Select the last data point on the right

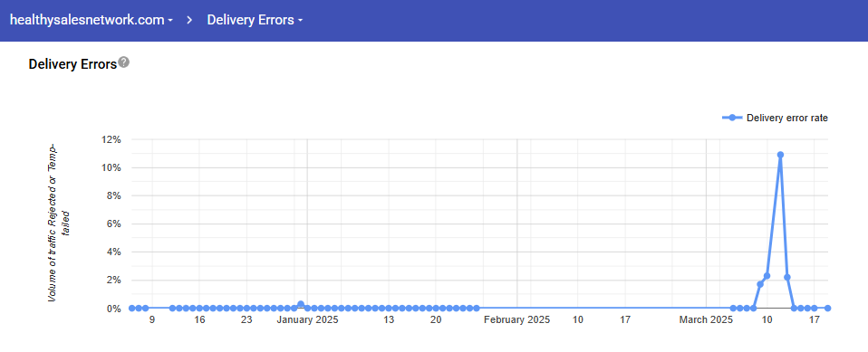point(827,309)
